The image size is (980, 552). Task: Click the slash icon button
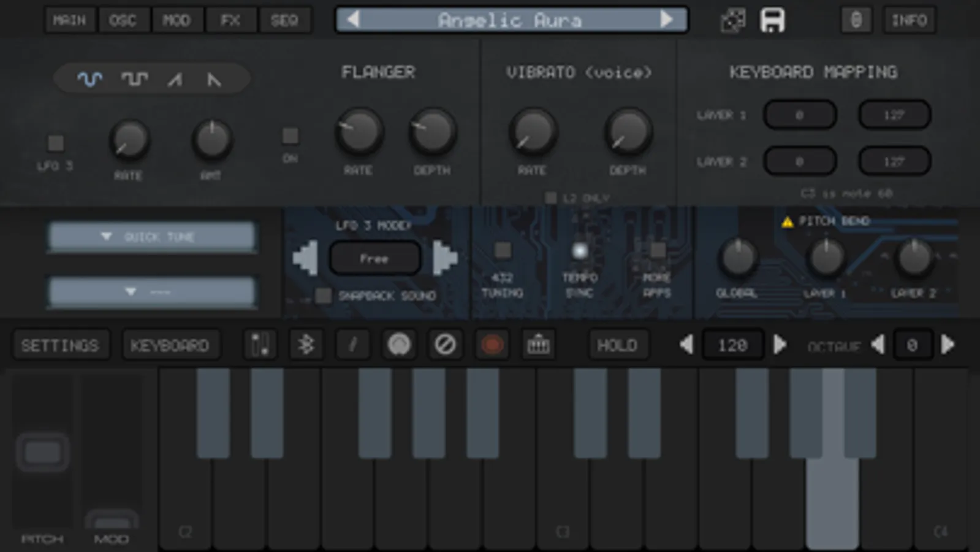pos(352,345)
